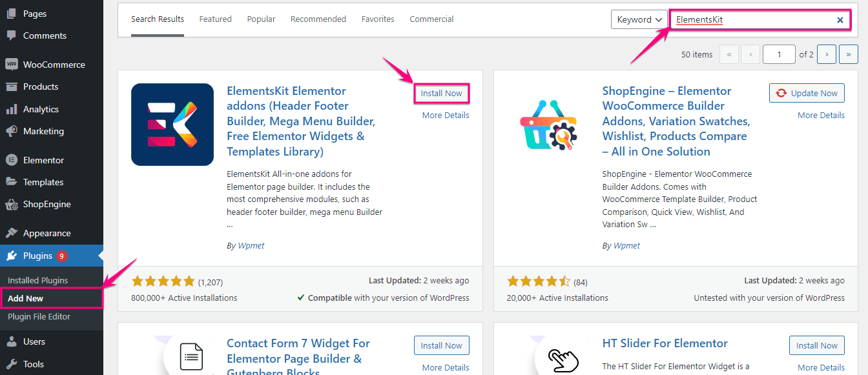Install the ElementsKit Elementor addons plugin
This screenshot has width=868, height=375.
pyautogui.click(x=441, y=94)
